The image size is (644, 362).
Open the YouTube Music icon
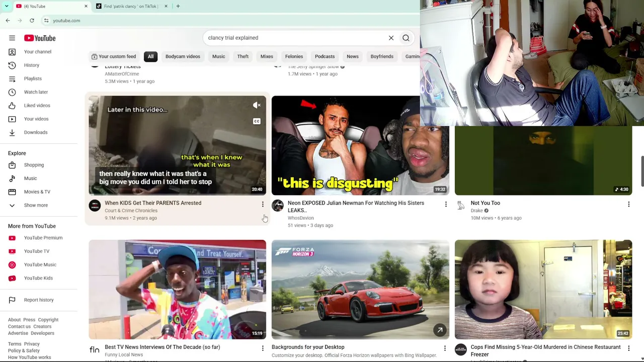[x=12, y=264]
